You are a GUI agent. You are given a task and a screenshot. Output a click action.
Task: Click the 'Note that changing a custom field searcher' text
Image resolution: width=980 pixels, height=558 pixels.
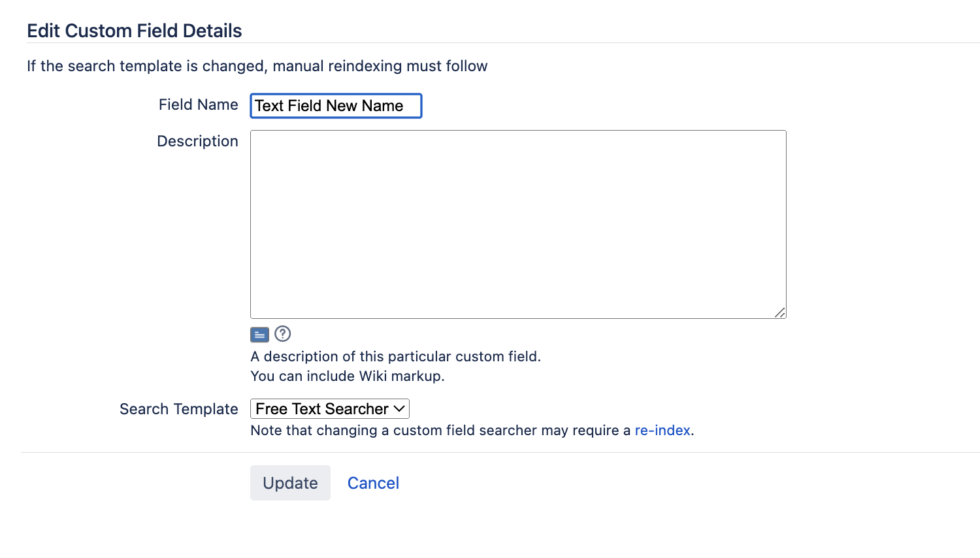(441, 431)
